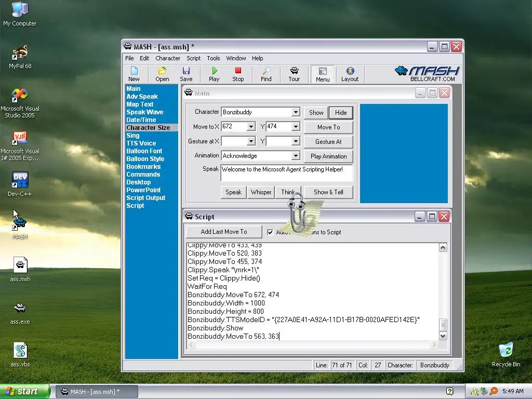Open the File menu
This screenshot has height=399, width=532.
pos(129,58)
